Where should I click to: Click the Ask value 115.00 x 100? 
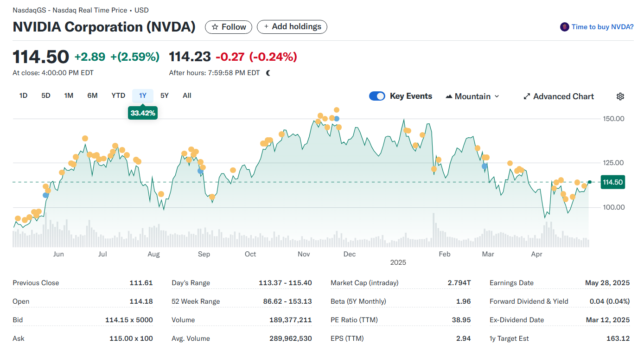(x=131, y=338)
